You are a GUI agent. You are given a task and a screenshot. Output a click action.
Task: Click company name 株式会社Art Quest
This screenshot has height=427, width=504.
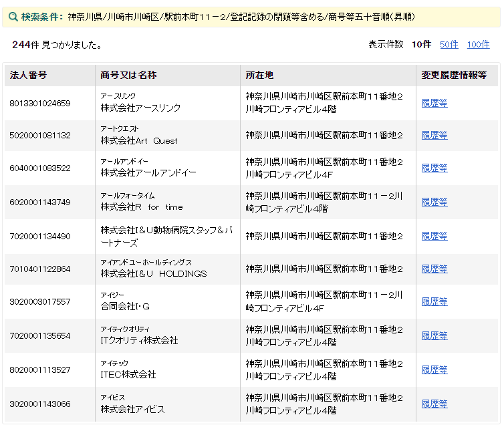pos(139,141)
